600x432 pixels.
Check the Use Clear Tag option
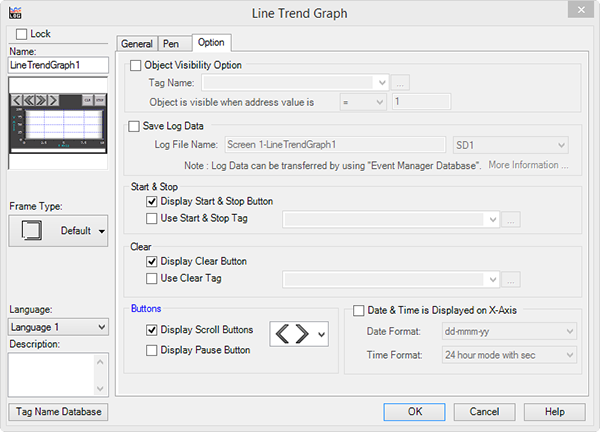[152, 279]
